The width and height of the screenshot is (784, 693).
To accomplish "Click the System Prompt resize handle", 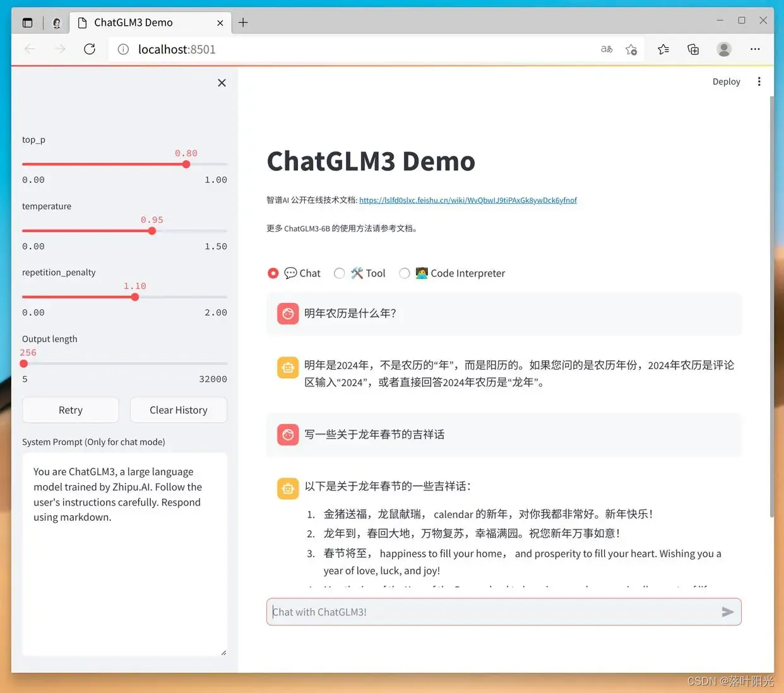I will click(223, 653).
